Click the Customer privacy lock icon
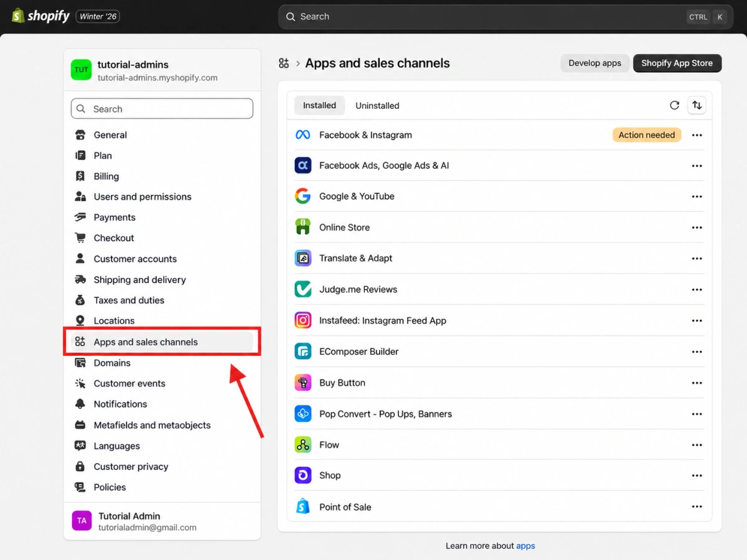 [x=80, y=466]
